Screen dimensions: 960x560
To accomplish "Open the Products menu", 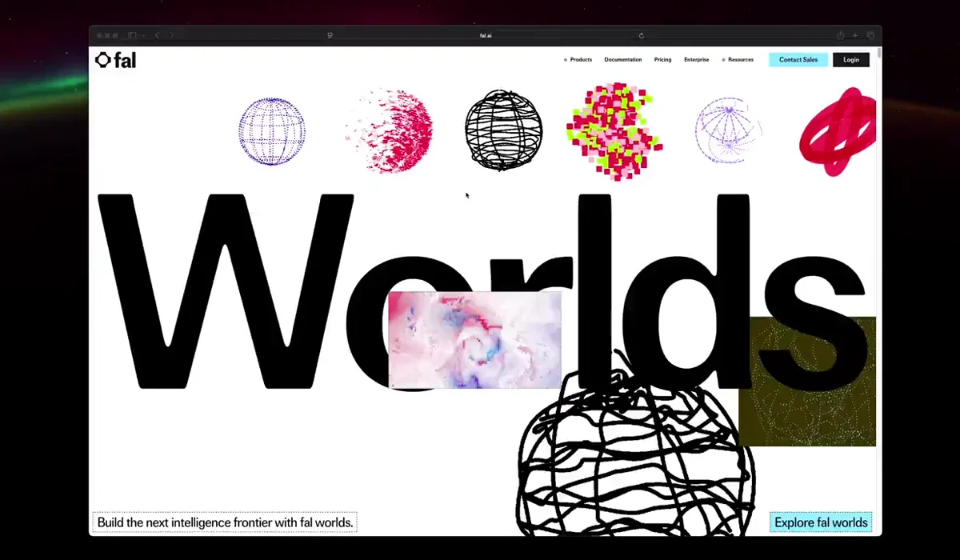I will 578,60.
